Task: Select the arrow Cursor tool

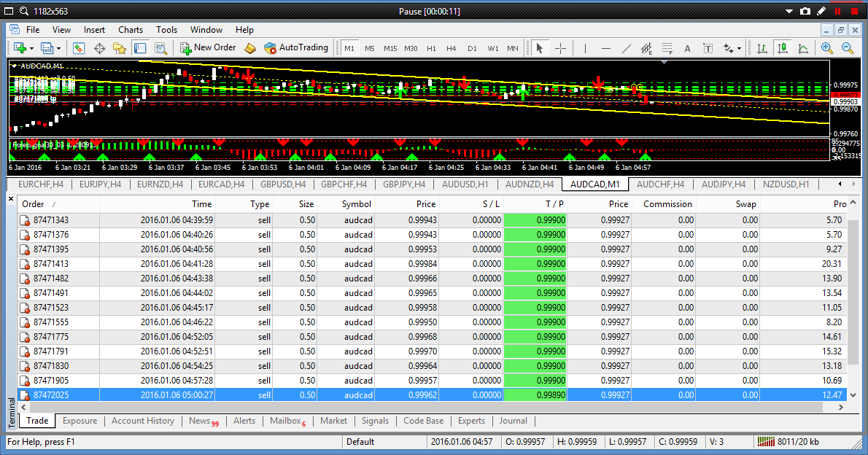Action: tap(540, 48)
